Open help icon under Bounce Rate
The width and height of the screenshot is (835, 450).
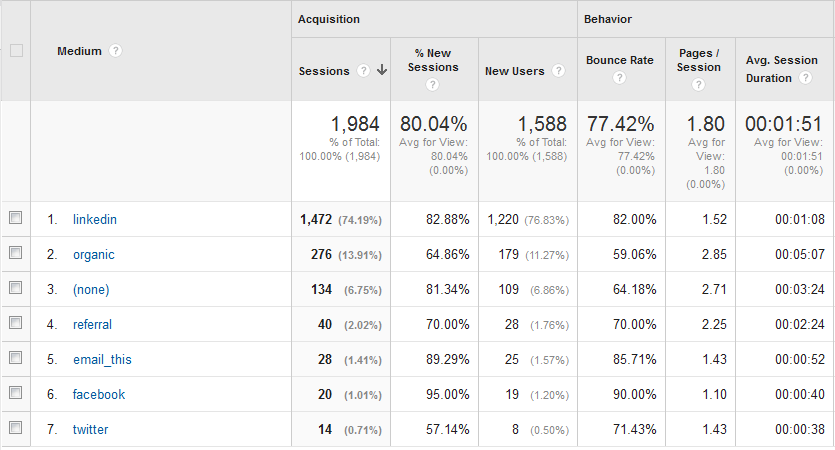620,78
